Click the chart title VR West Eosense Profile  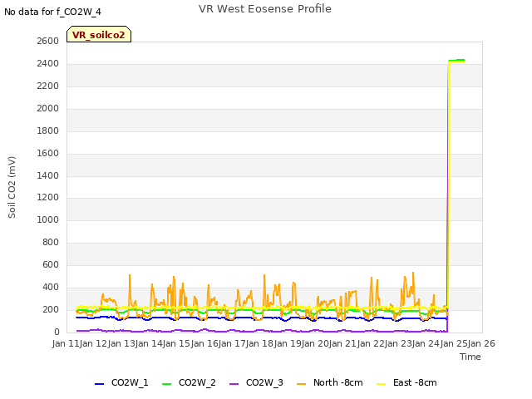265,9
